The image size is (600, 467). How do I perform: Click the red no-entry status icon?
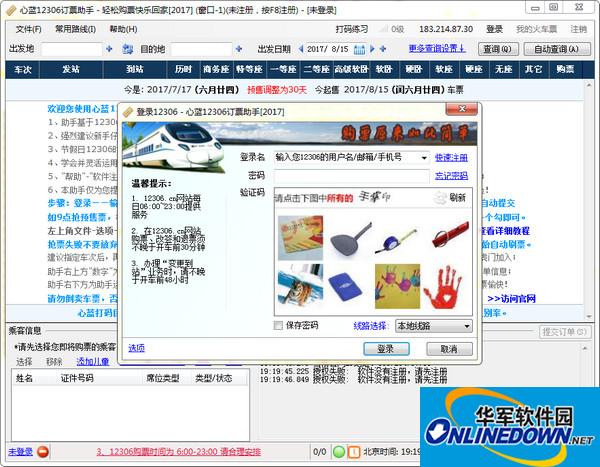click(x=43, y=452)
